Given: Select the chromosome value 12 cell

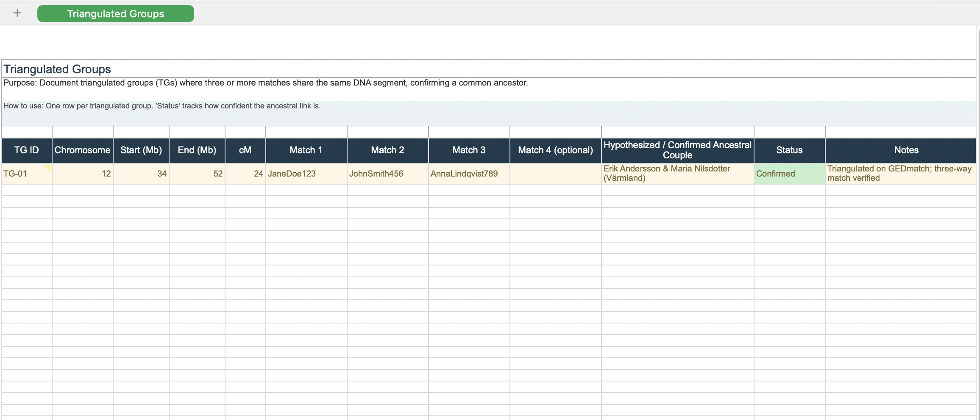Looking at the screenshot, I should click(83, 174).
